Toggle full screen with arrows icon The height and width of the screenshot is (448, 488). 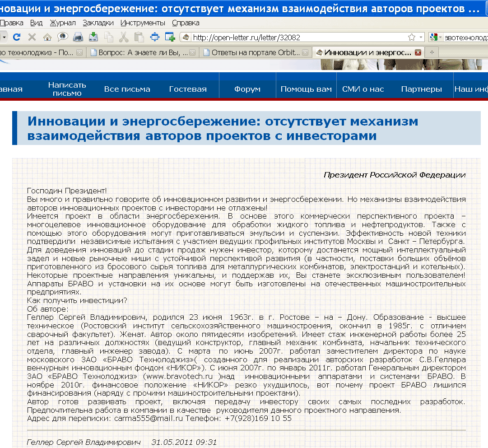click(155, 37)
